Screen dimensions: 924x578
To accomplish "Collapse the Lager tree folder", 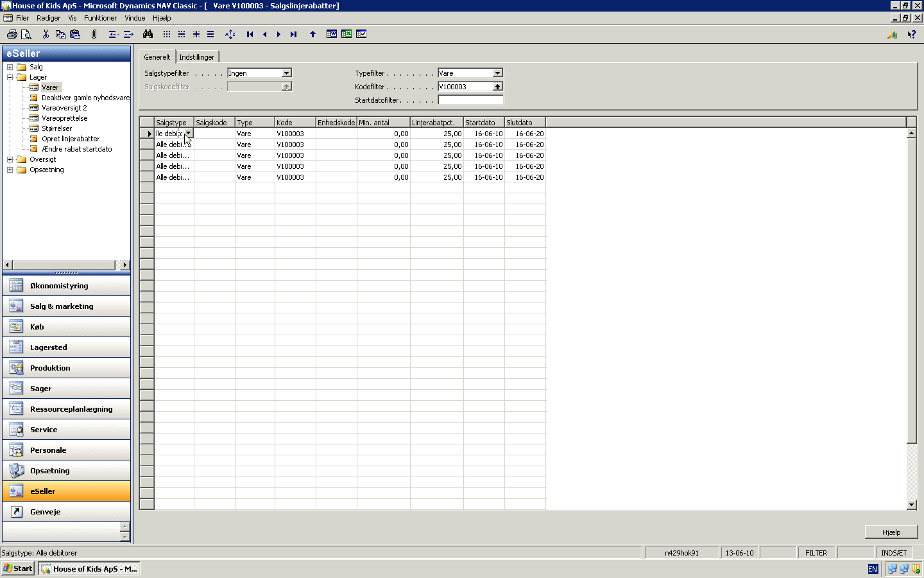I will point(10,77).
